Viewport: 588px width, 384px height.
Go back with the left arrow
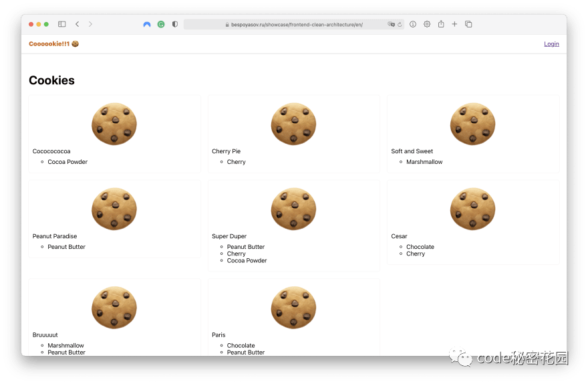click(x=78, y=24)
